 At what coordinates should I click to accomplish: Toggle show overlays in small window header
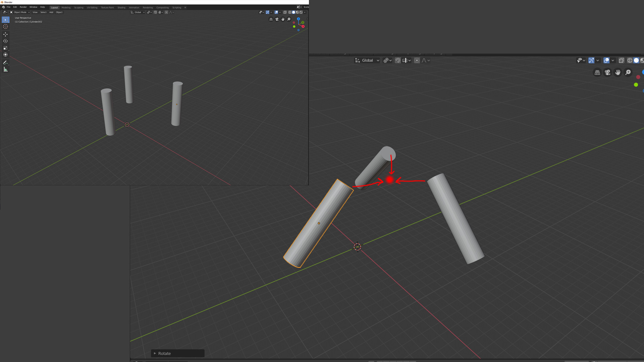click(276, 12)
